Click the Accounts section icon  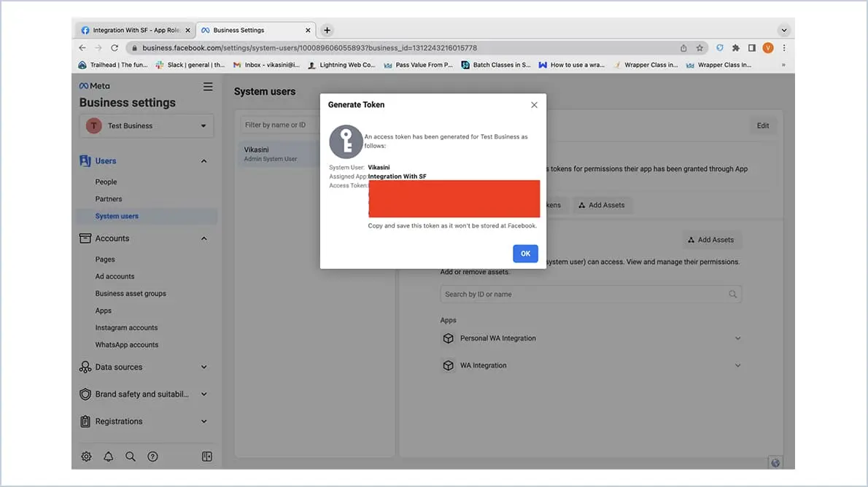point(85,238)
